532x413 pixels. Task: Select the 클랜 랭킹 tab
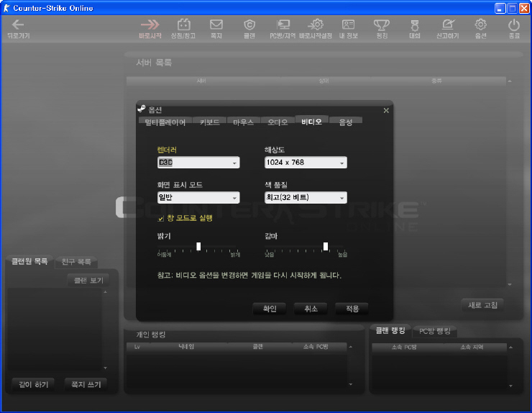tap(390, 330)
